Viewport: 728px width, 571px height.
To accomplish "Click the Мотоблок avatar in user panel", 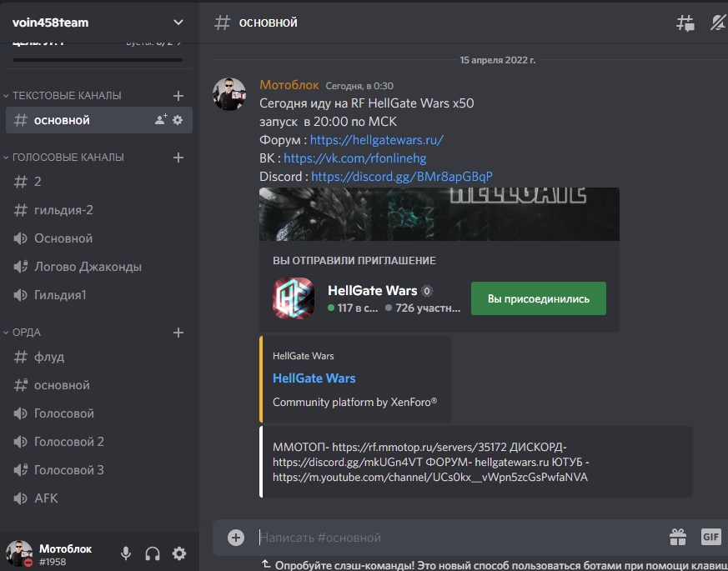I will 19,553.
